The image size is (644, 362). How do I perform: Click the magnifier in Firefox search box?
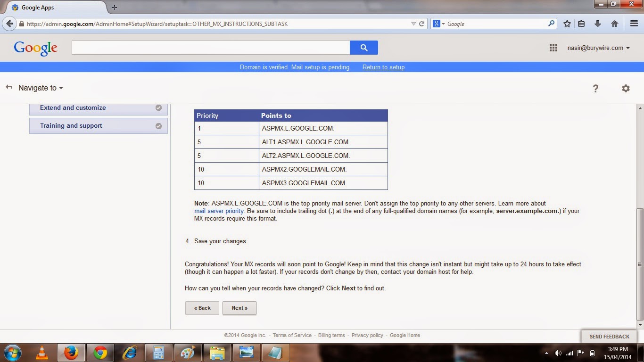click(551, 24)
